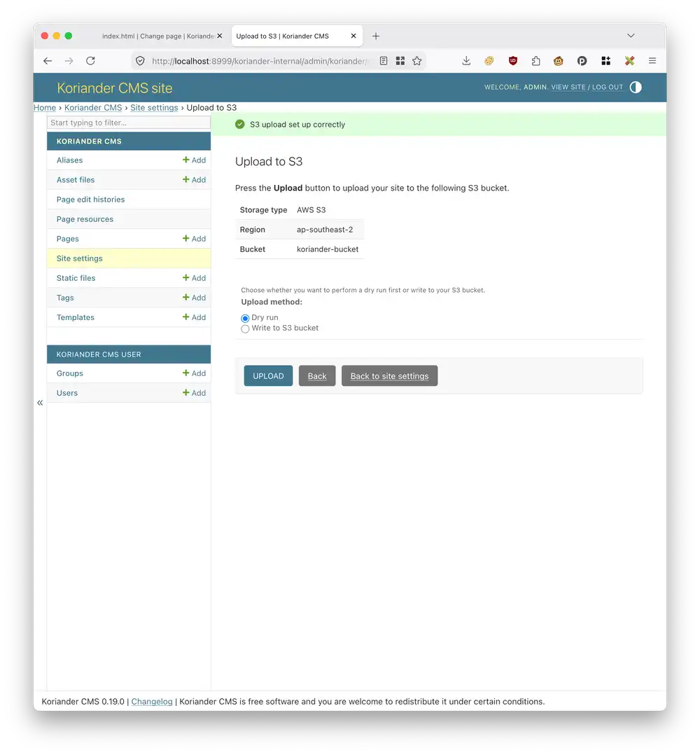Screen dimensions: 700x755
Task: Click the UPLOAD button
Action: coord(268,376)
